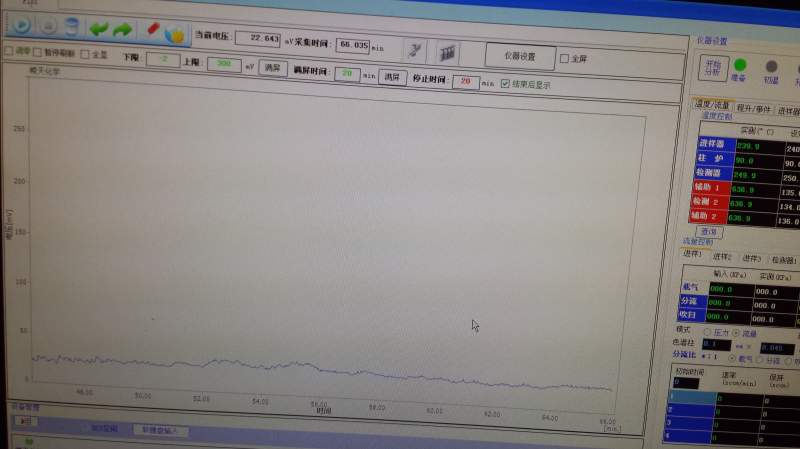The width and height of the screenshot is (800, 449).
Task: Click the 满屏时间 input field
Action: (x=347, y=73)
